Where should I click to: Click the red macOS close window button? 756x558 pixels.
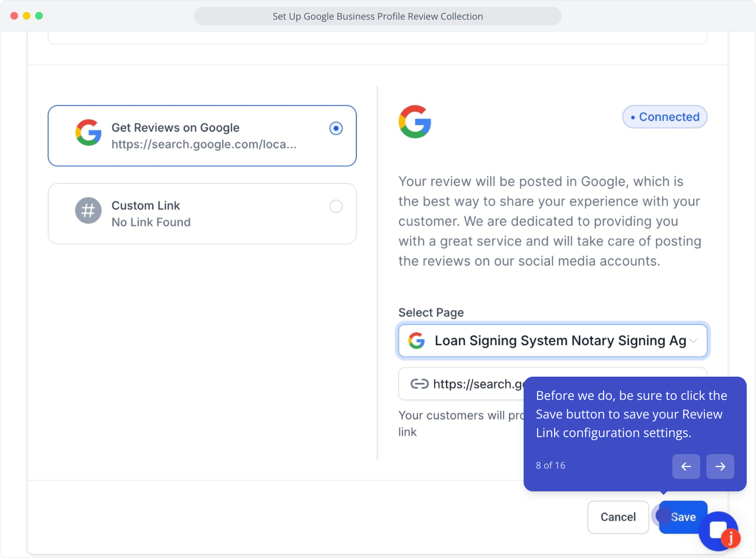pos(14,16)
